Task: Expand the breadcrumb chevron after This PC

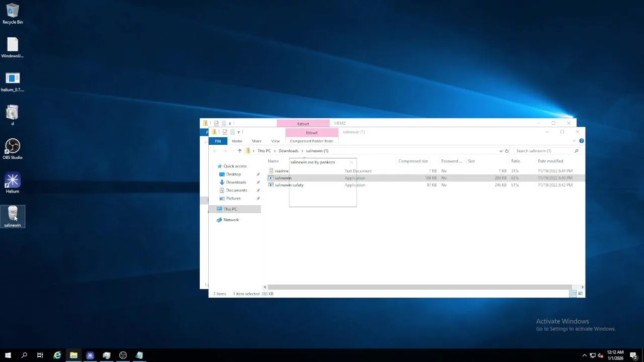Action: click(x=275, y=151)
